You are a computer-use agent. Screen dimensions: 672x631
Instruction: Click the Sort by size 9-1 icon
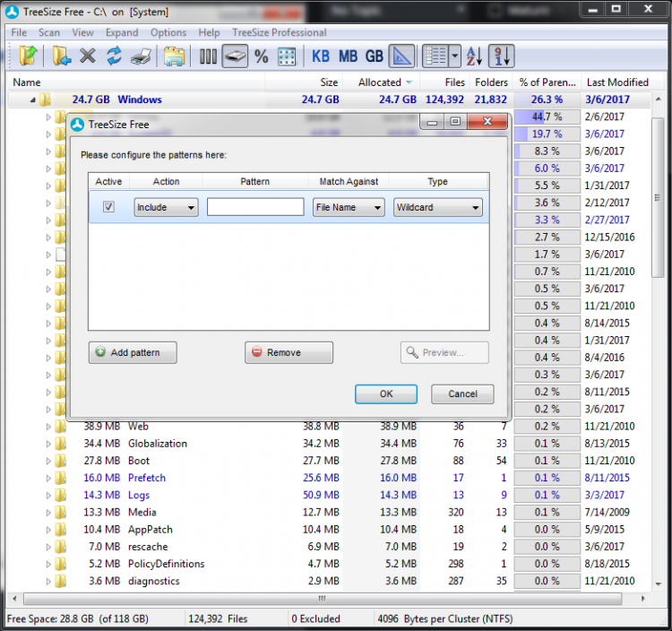[502, 56]
